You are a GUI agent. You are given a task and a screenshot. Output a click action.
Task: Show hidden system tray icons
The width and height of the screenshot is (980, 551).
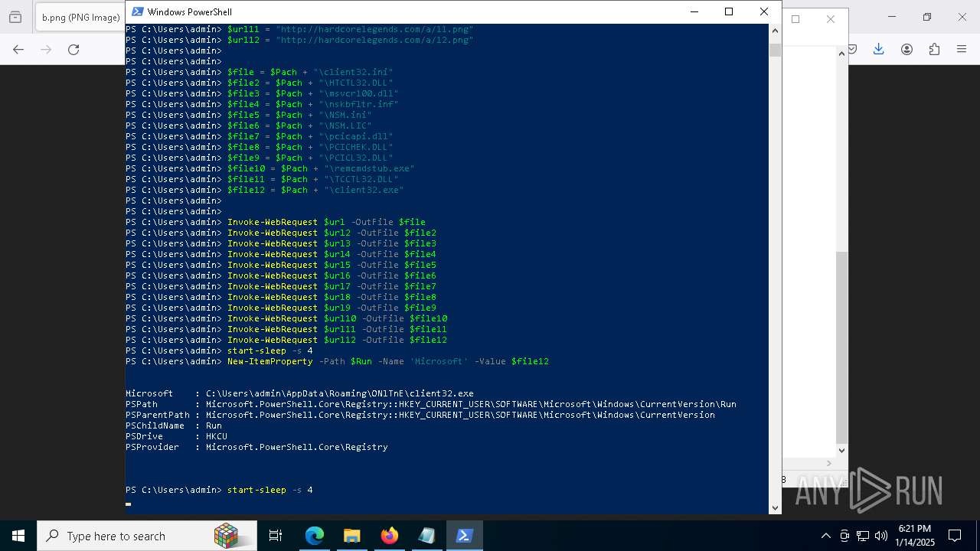[825, 536]
